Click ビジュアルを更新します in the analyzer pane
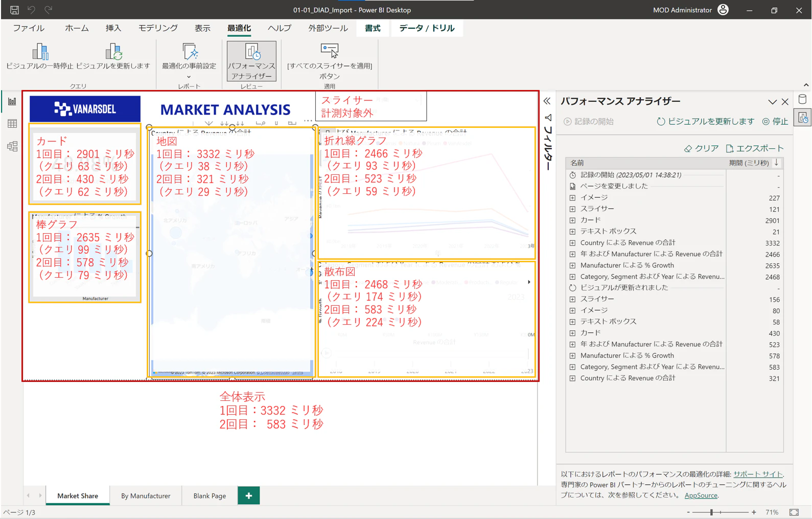 pyautogui.click(x=706, y=121)
